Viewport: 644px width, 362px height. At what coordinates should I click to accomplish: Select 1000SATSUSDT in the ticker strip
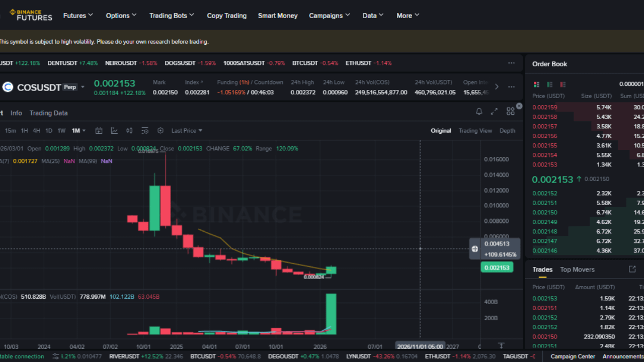tap(254, 63)
